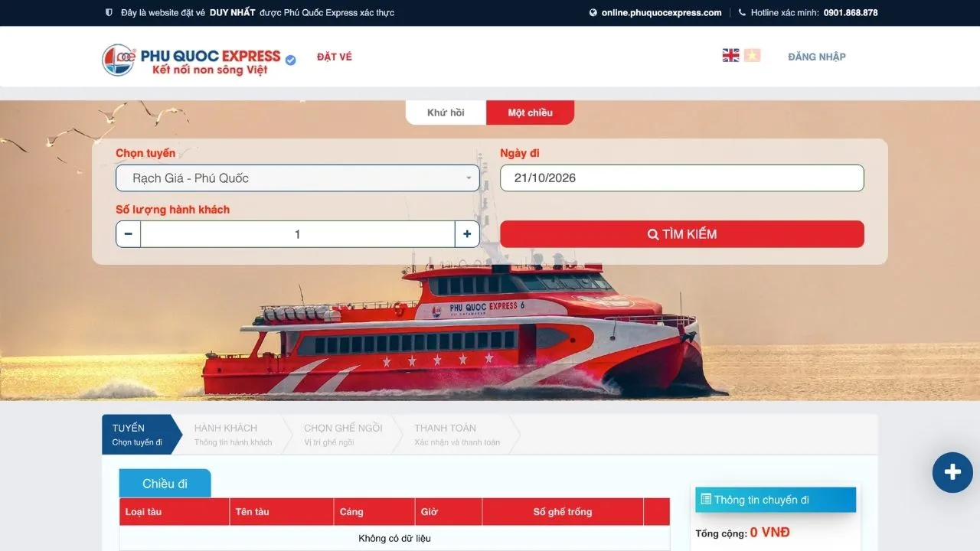Click the Cảng column header
Screen dimensions: 980x551
[375, 512]
